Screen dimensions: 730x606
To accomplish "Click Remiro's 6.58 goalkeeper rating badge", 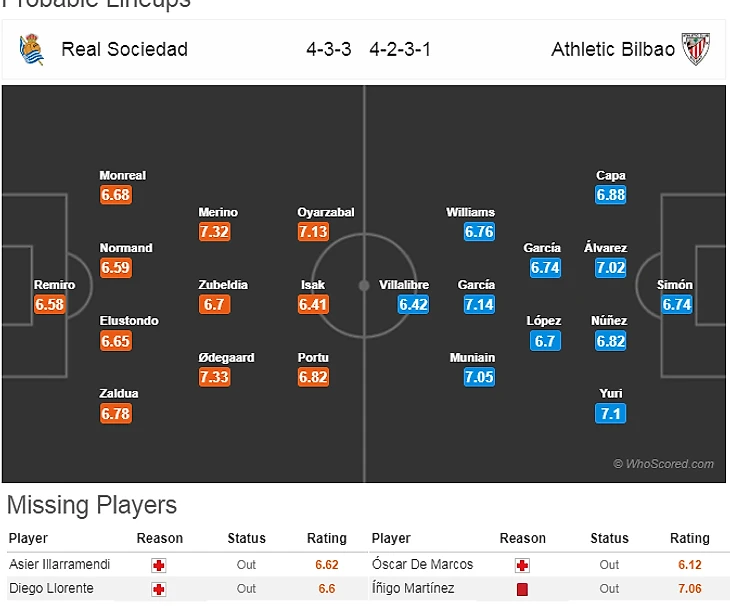I will [x=49, y=305].
